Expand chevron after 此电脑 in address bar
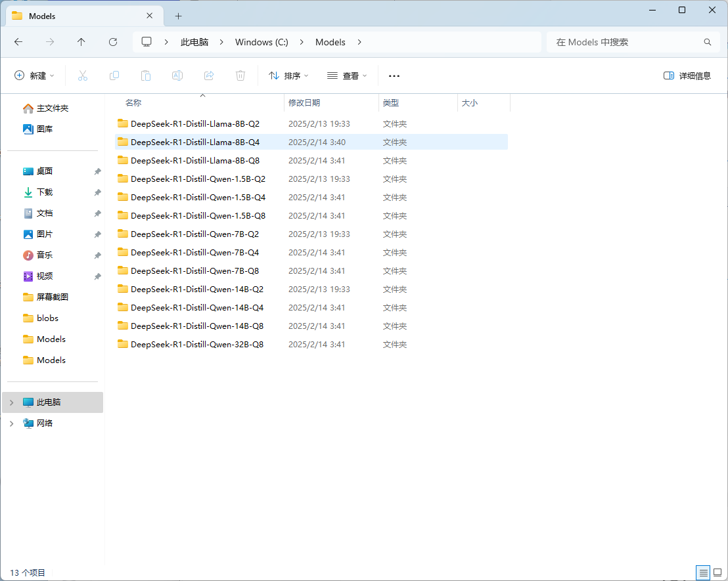Screen dimensions: 728x581 (x=221, y=42)
